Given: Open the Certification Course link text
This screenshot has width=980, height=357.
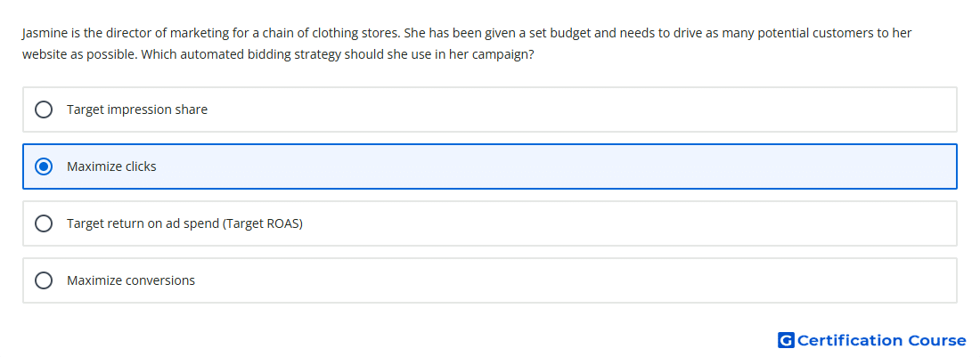Looking at the screenshot, I should point(881,340).
